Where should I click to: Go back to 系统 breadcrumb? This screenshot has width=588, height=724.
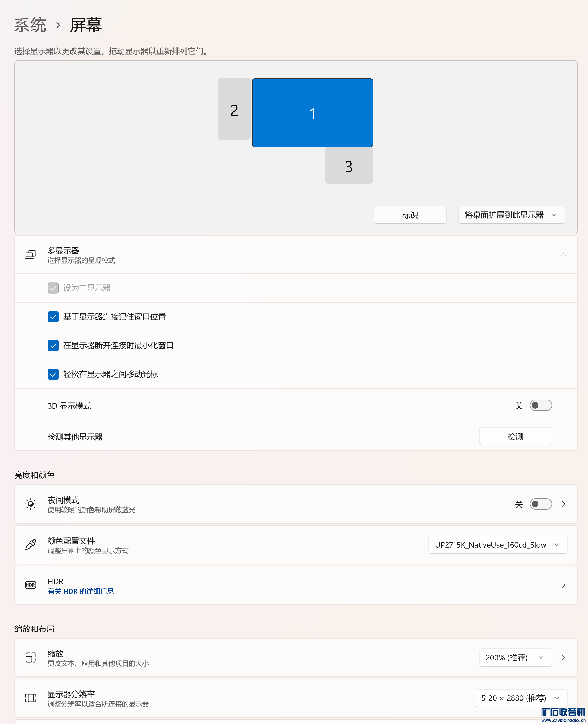pyautogui.click(x=30, y=25)
